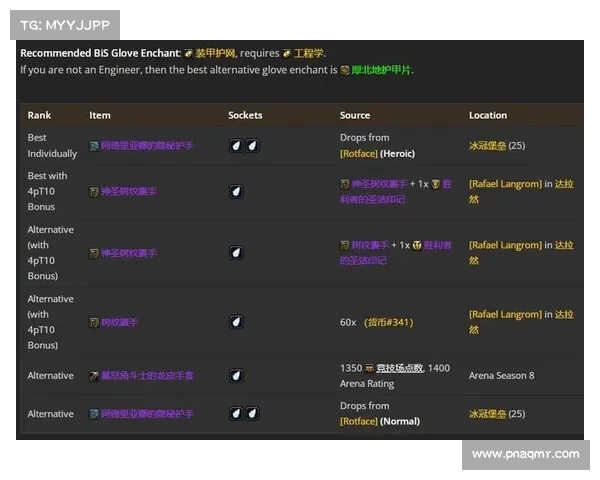Click the Engineering icon next to 工程学
The image size is (600, 480).
pyautogui.click(x=287, y=53)
